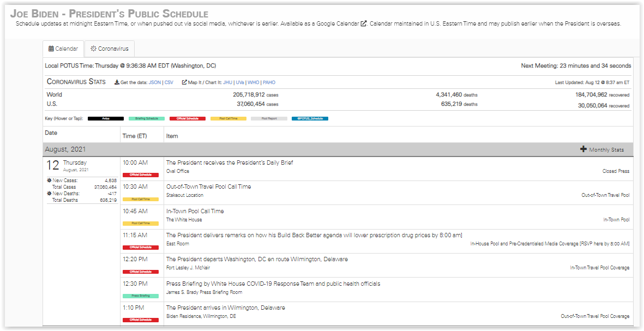Image resolution: width=644 pixels, height=331 pixels.
Task: Click the Local POTUS Time line
Action: (x=130, y=65)
